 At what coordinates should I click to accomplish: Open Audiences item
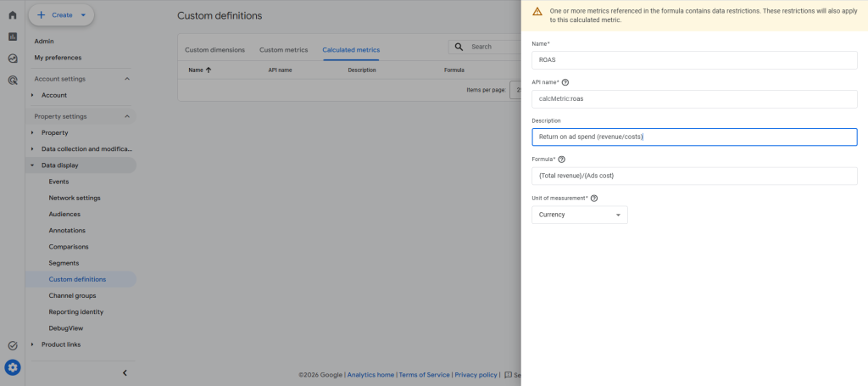point(64,215)
